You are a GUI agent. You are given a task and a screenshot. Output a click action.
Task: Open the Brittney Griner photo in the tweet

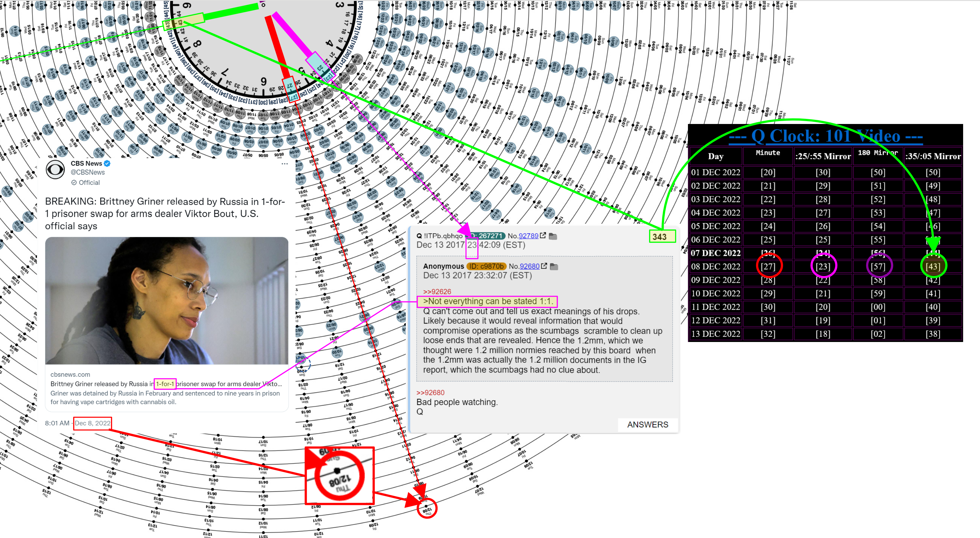167,301
